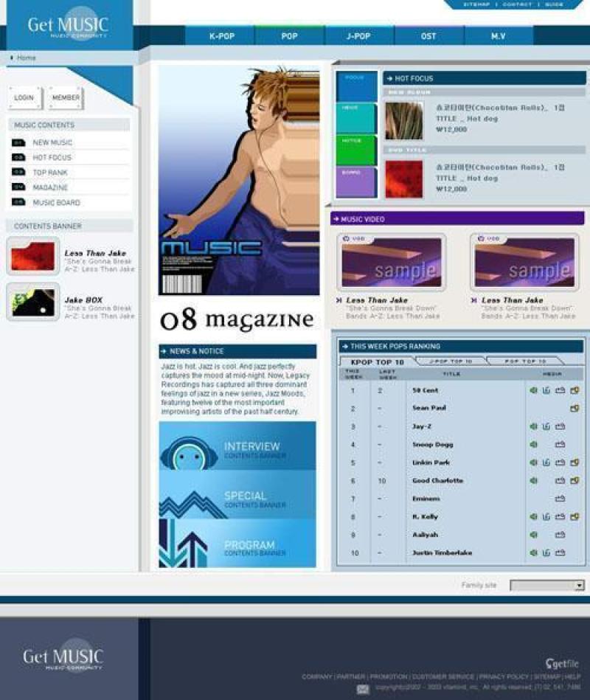The width and height of the screenshot is (590, 700).
Task: Open the Family site dropdown
Action: click(x=546, y=585)
